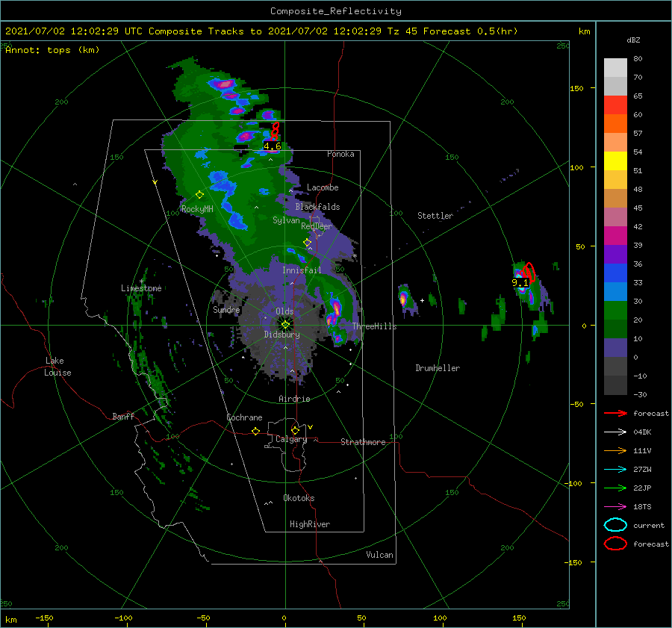The image size is (672, 628).
Task: Click the yellow diamond marker above Calgary
Action: [x=295, y=430]
